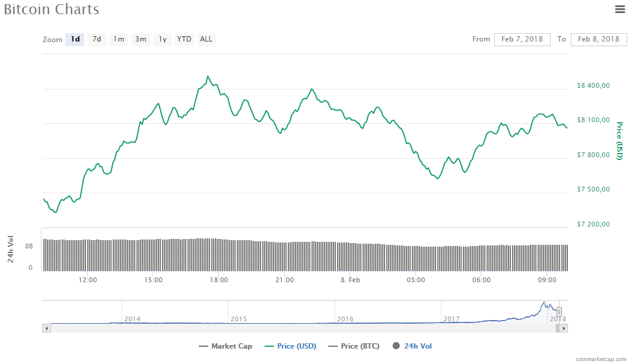This screenshot has height=364, width=629.
Task: Click the $8 100,00 price axis label
Action: click(593, 120)
